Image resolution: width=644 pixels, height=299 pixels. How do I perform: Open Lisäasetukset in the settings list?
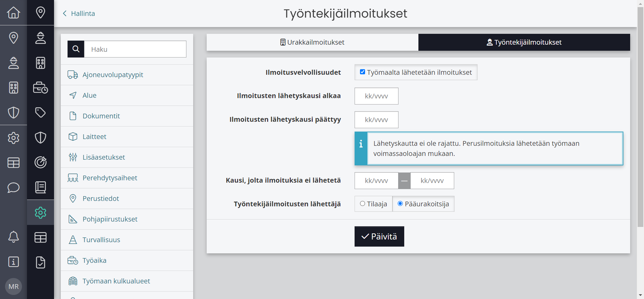(x=127, y=157)
